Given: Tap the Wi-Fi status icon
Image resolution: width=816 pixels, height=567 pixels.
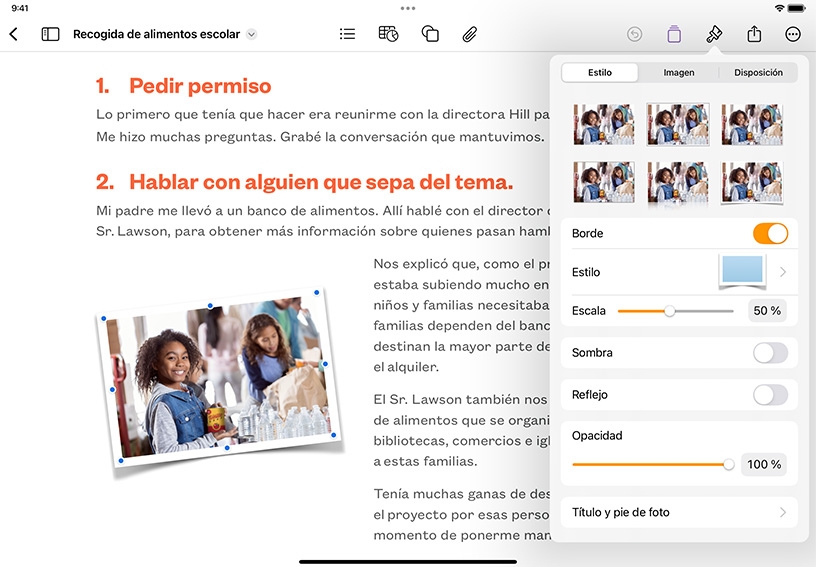Looking at the screenshot, I should (x=779, y=8).
